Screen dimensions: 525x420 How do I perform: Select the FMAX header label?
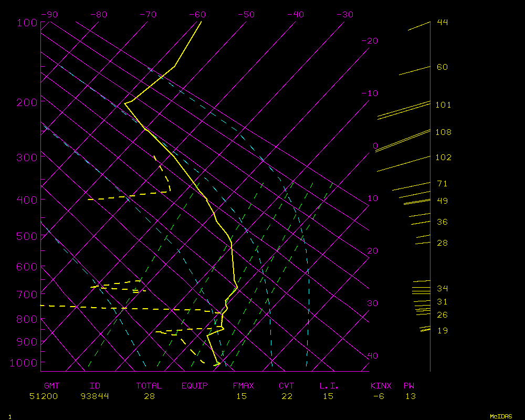point(243,386)
